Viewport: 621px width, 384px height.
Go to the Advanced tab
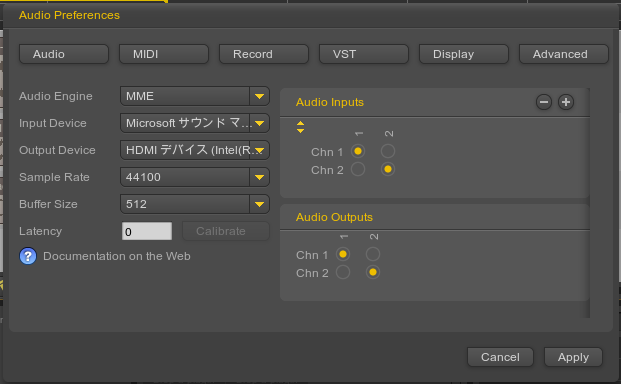pyautogui.click(x=564, y=54)
